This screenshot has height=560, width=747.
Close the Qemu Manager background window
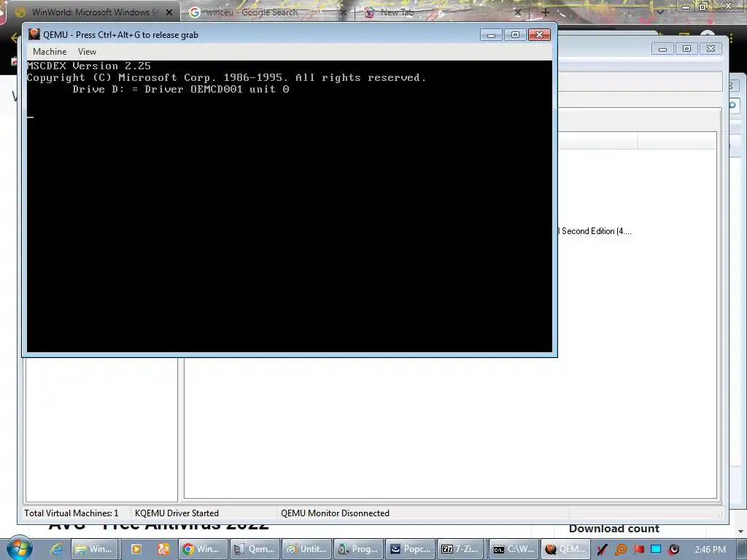point(711,49)
